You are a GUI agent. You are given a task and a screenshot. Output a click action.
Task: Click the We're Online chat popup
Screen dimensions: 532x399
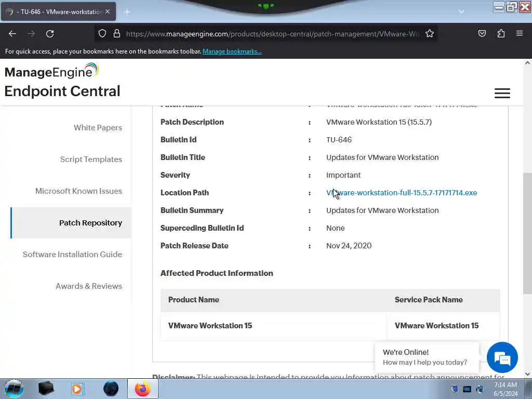click(x=427, y=357)
